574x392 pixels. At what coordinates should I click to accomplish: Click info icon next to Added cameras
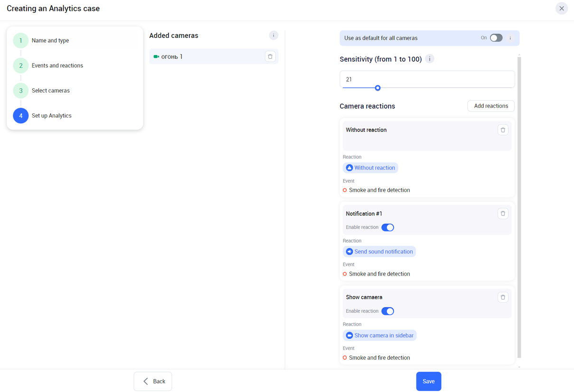click(x=273, y=36)
